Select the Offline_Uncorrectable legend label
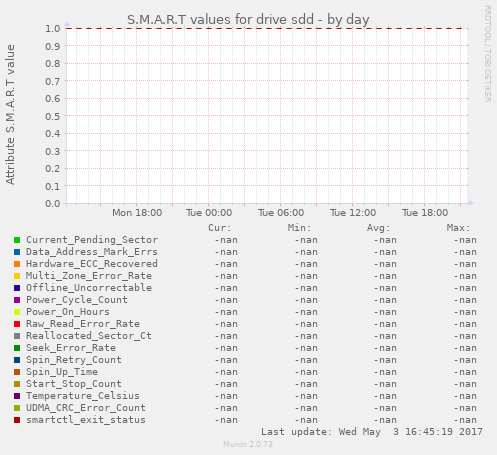The height and width of the screenshot is (455, 497). tap(89, 288)
